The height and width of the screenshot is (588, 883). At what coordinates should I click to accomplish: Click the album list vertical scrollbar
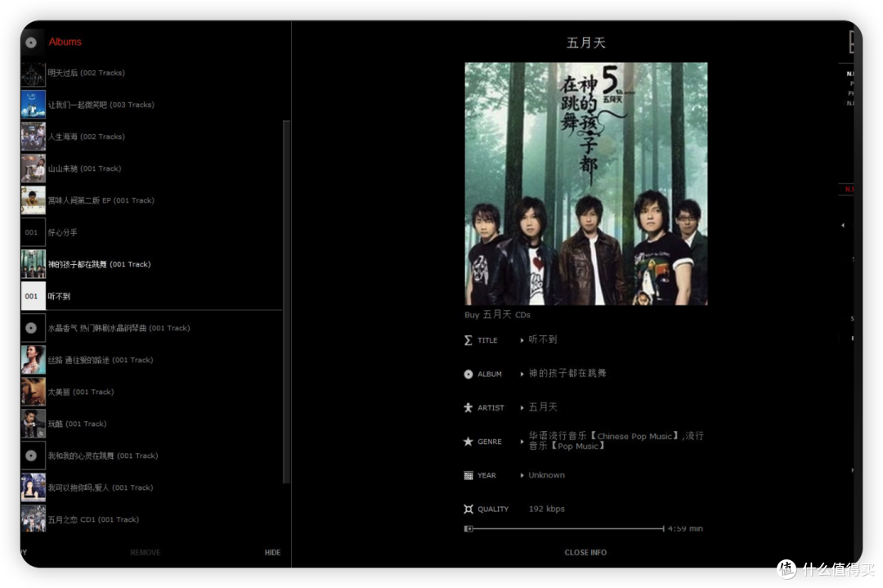[286, 301]
